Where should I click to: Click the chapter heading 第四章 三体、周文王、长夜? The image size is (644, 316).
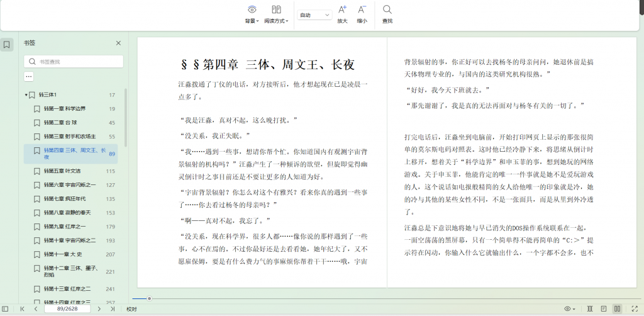pyautogui.click(x=268, y=64)
